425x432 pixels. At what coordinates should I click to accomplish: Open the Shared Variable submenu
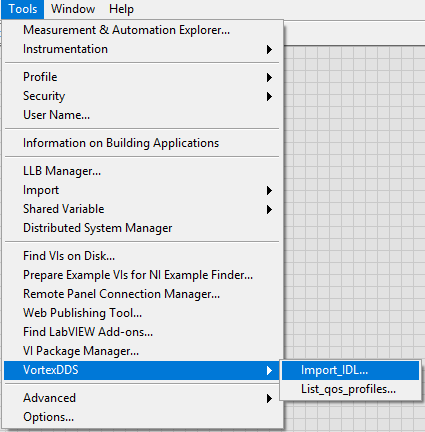coord(142,209)
